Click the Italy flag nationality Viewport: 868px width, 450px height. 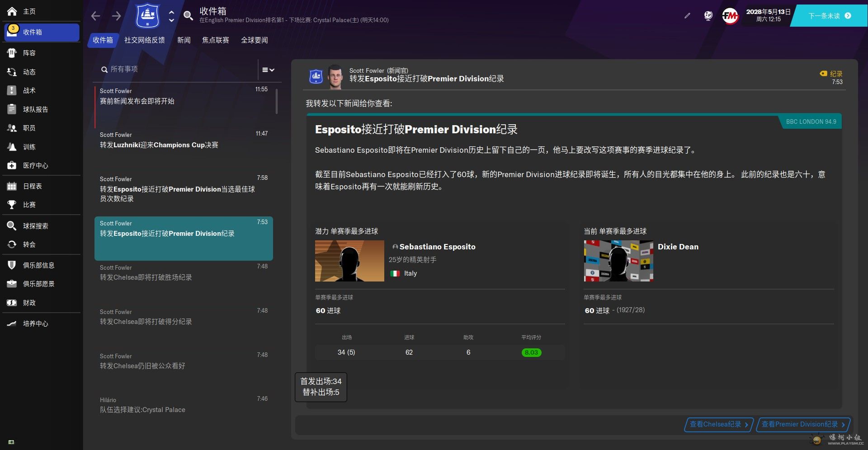click(x=395, y=273)
